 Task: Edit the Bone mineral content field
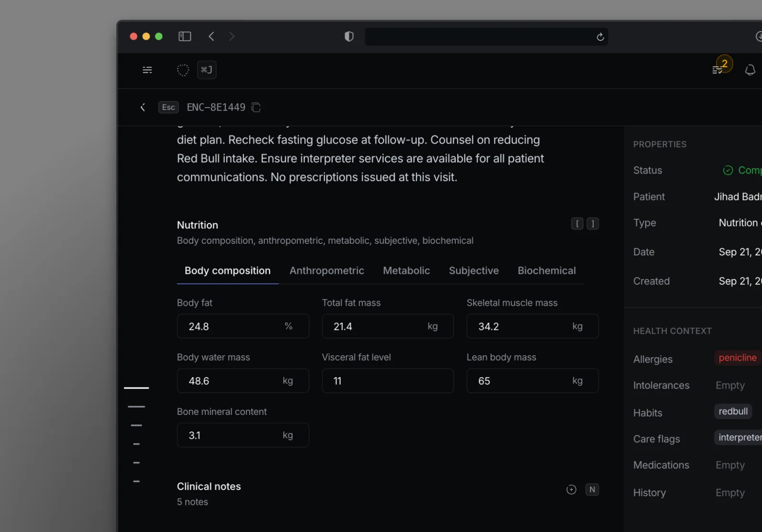tap(243, 435)
